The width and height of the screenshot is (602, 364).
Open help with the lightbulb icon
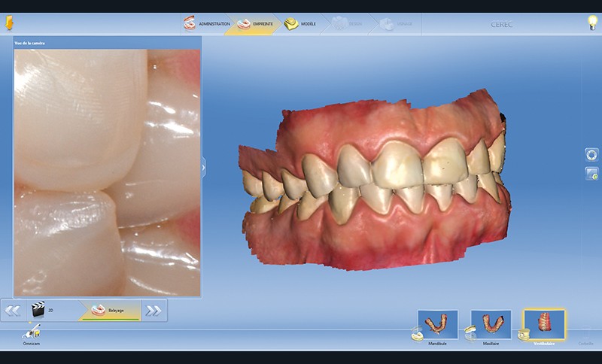pos(591,23)
